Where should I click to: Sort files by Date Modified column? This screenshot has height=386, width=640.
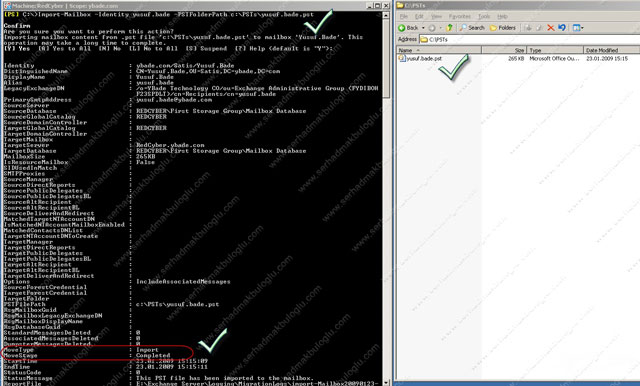611,50
